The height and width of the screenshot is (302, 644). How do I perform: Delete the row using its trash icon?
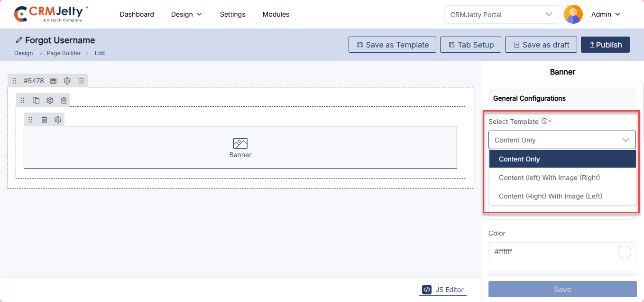click(x=64, y=100)
